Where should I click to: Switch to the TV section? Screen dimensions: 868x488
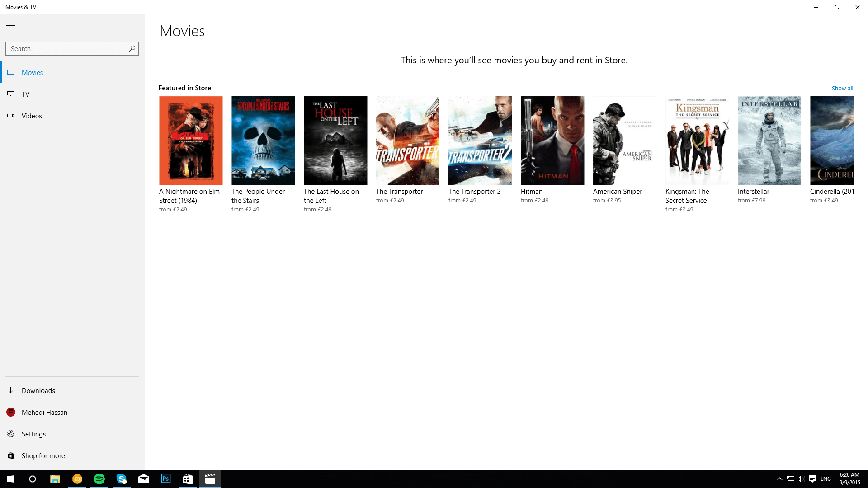click(x=26, y=94)
